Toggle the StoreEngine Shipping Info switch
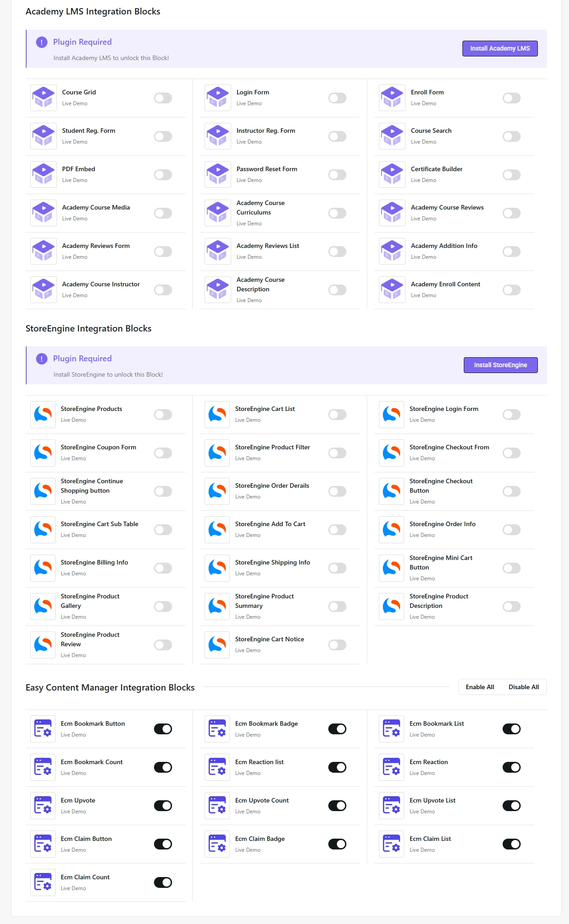569x924 pixels. pos(337,568)
